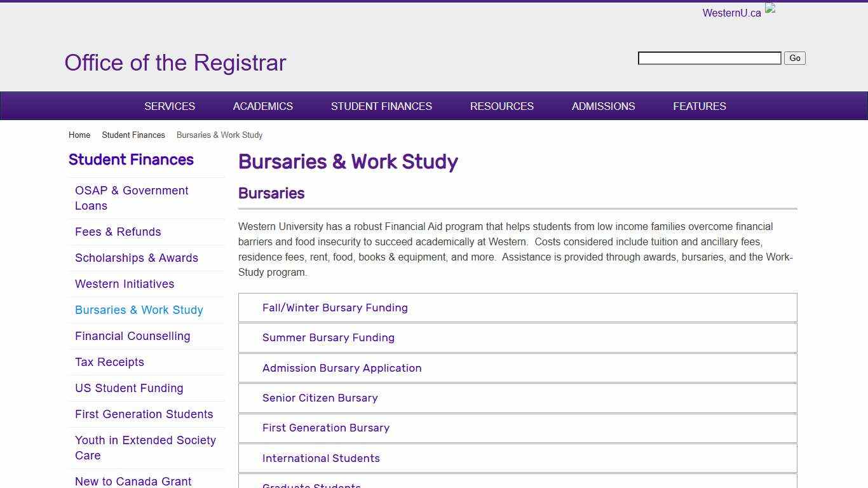Open OSAP & Government Loans page

pos(132,198)
